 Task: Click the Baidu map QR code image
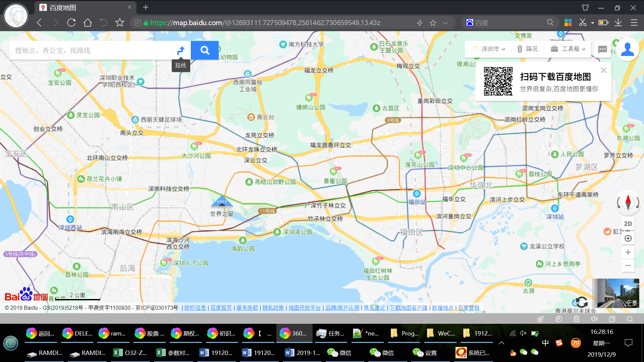pyautogui.click(x=498, y=81)
